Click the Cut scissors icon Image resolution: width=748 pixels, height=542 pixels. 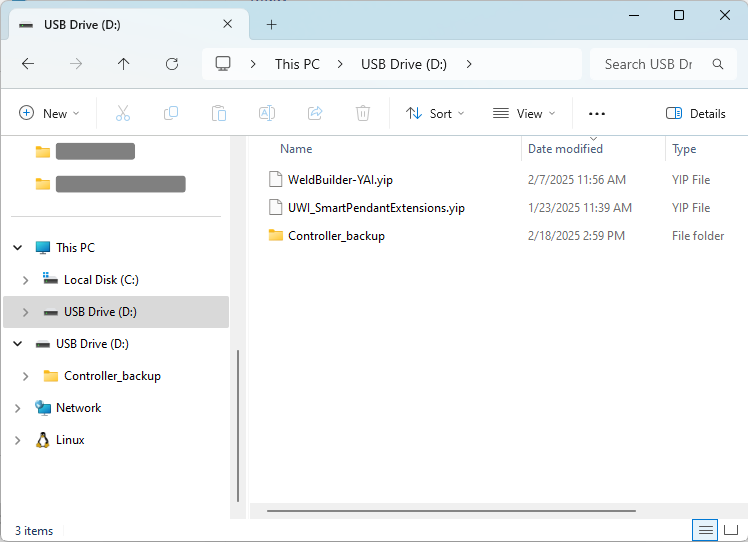[x=123, y=114]
